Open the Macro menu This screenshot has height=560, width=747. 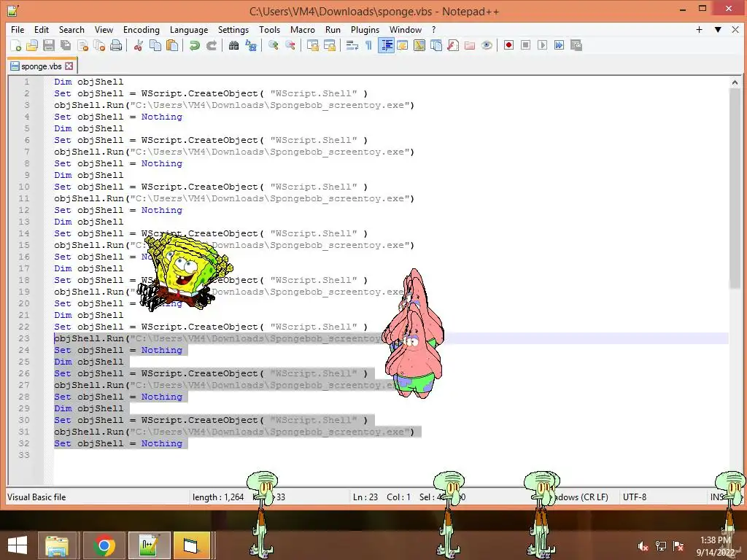303,29
